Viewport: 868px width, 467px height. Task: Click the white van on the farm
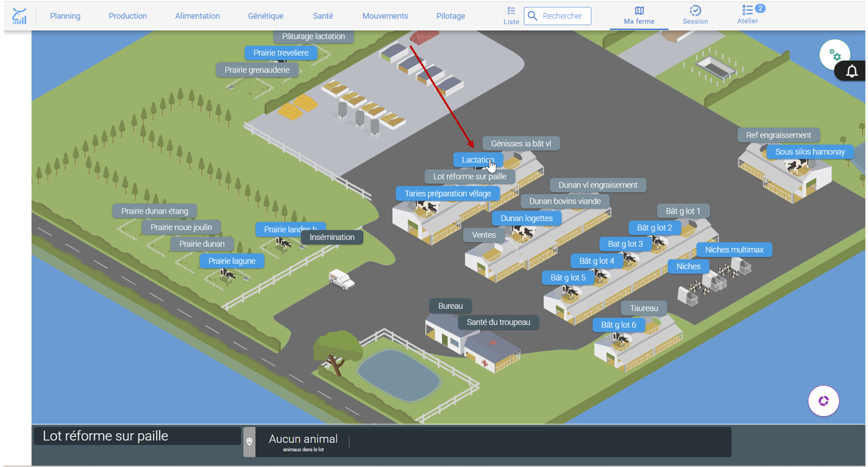click(x=342, y=279)
